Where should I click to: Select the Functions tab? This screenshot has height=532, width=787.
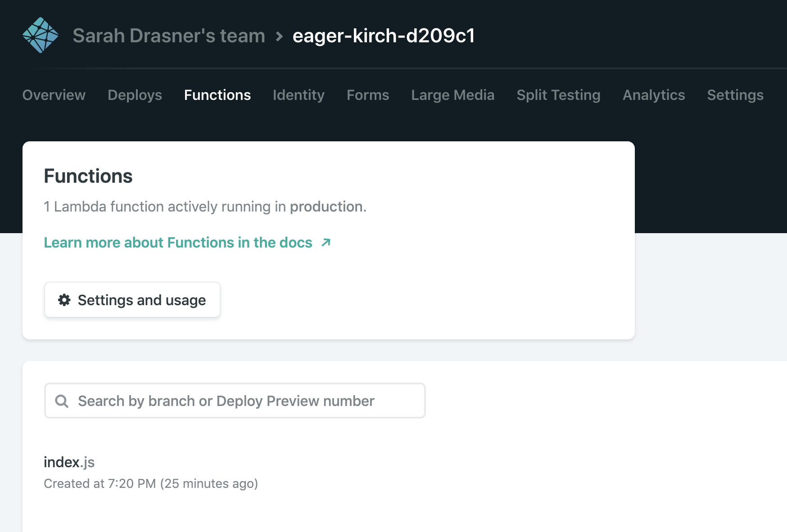pos(217,95)
